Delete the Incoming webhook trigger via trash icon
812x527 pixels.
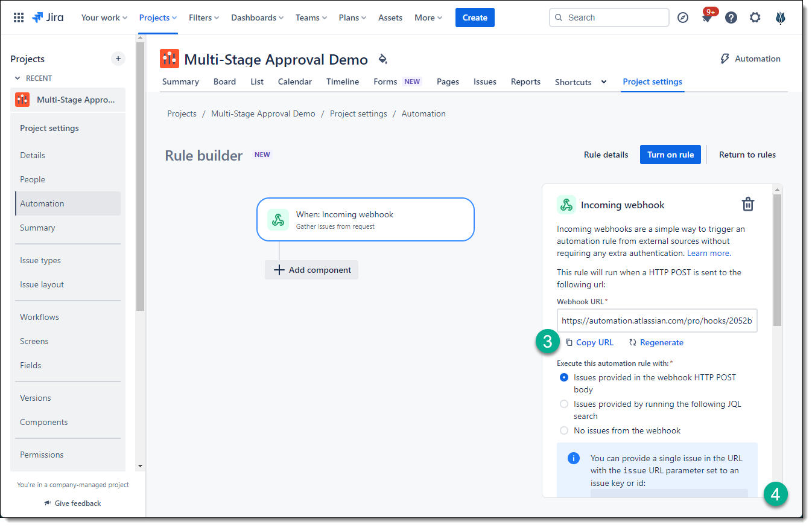pos(748,204)
